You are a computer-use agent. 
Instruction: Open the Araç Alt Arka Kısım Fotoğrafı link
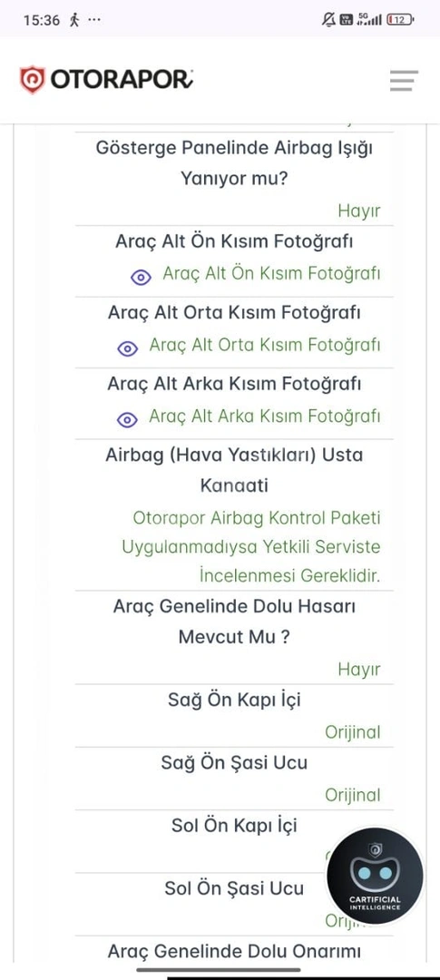[264, 416]
